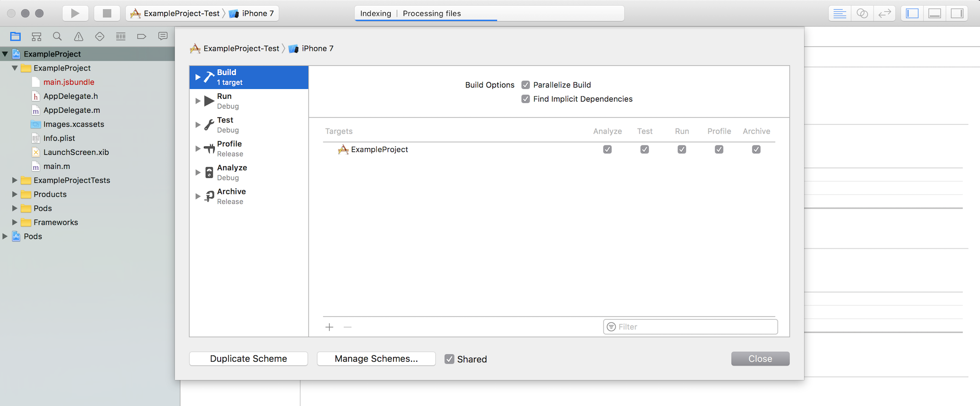Viewport: 980px width, 406px height.
Task: Expand the Archive action disclosure triangle
Action: [198, 196]
